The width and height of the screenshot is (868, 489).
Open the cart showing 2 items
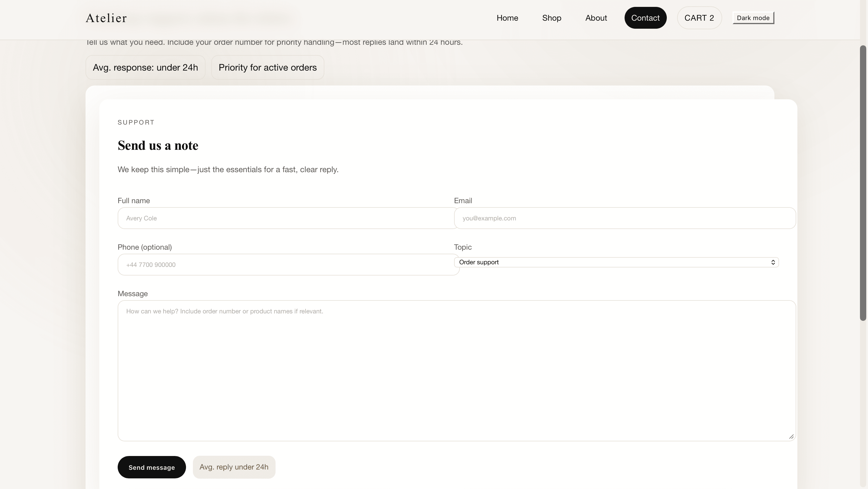click(699, 18)
